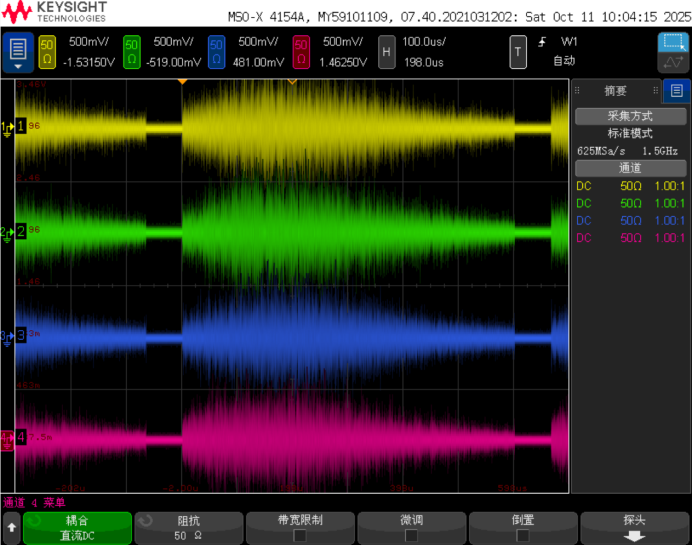Image resolution: width=693 pixels, height=545 pixels.
Task: Open the sidebar list menu icon
Action: [677, 91]
